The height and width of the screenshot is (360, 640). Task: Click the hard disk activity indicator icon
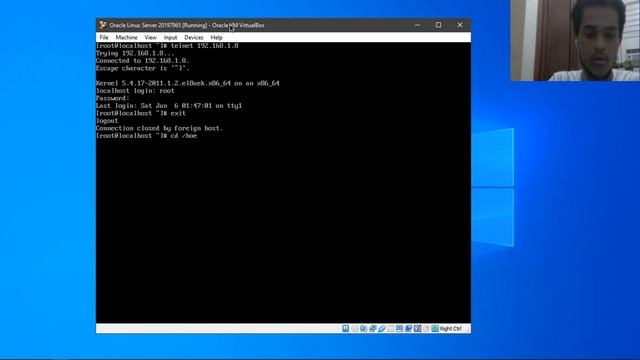[345, 329]
